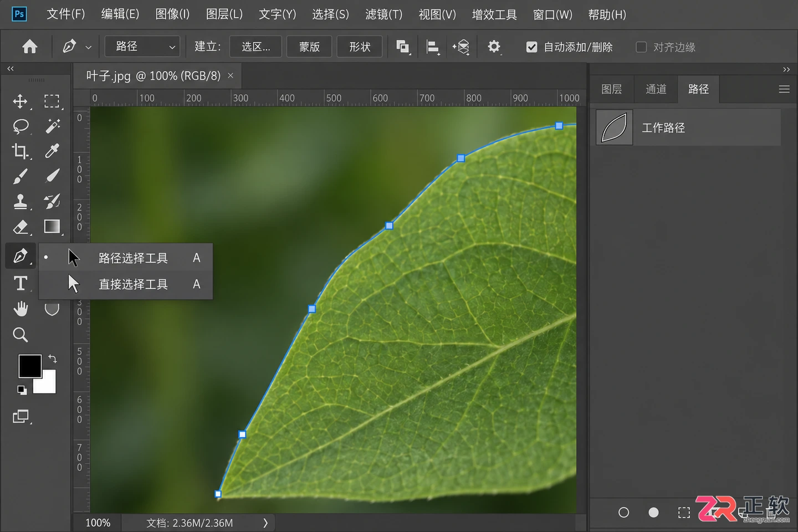The image size is (798, 532).
Task: Change screen mode icon in toolbox
Action: (x=21, y=416)
